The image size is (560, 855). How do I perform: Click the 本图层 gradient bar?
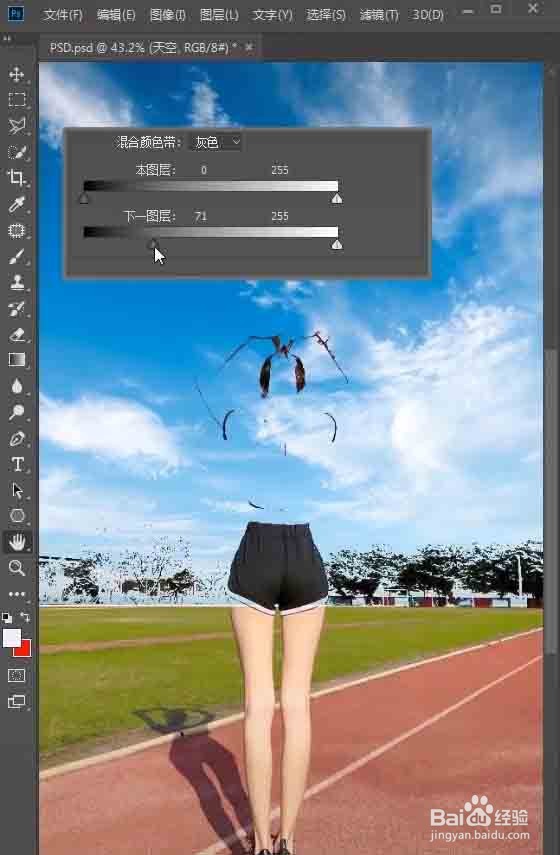pos(210,186)
